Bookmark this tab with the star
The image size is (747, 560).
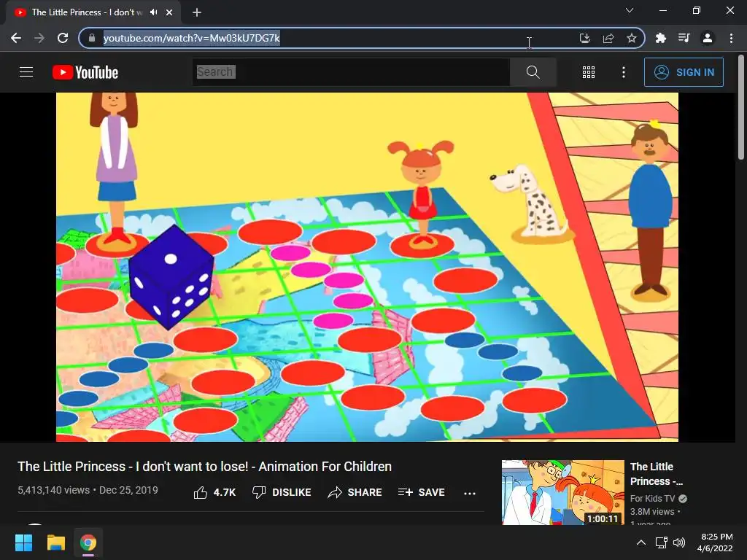632,38
